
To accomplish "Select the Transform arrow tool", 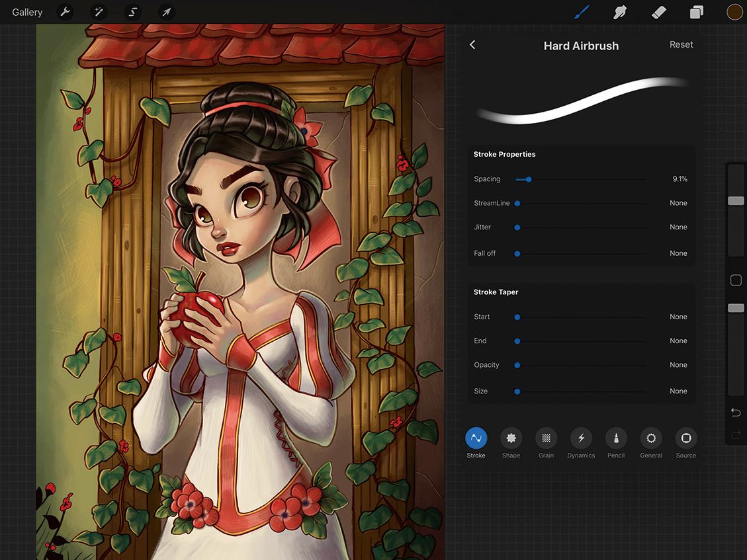I will [166, 12].
